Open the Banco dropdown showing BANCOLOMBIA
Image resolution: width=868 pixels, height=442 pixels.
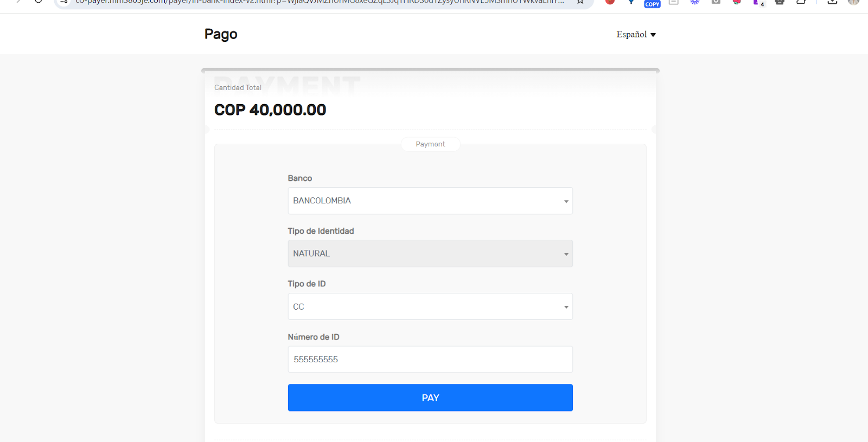pos(430,201)
